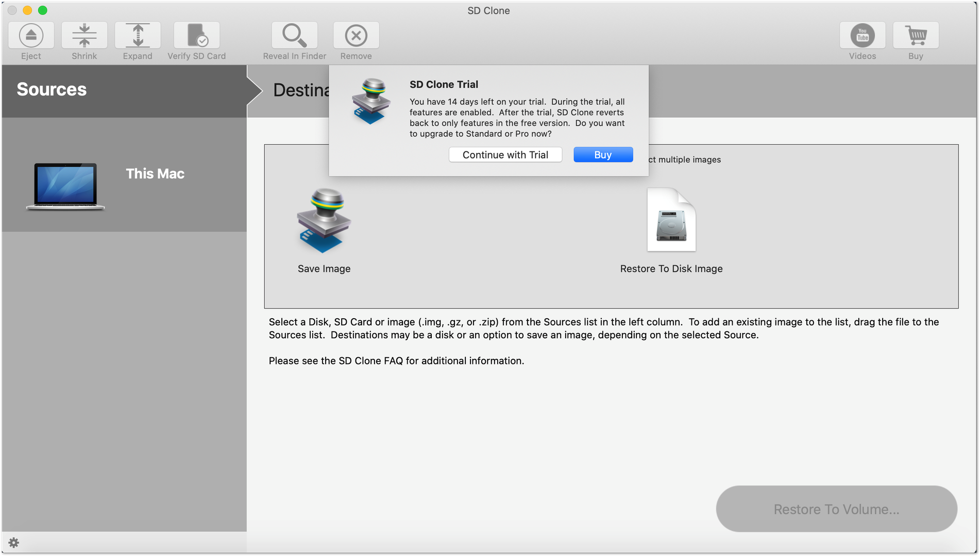Click the 'SD Clone' window title

pos(488,10)
